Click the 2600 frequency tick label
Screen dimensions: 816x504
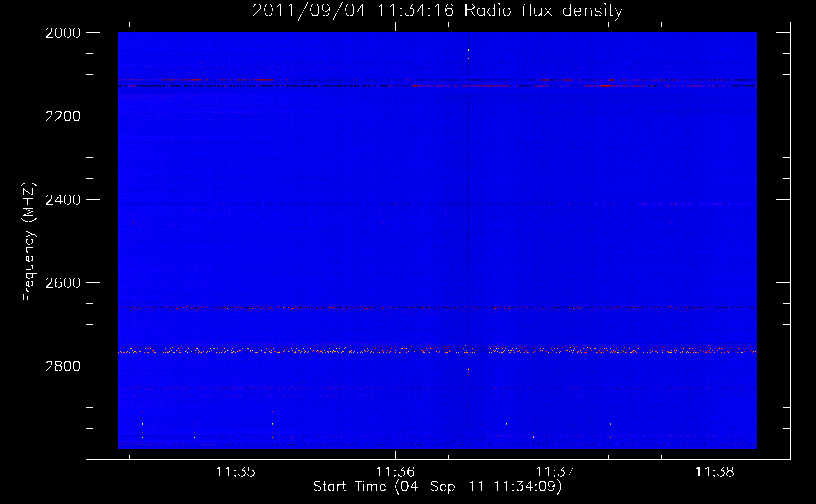pos(63,283)
